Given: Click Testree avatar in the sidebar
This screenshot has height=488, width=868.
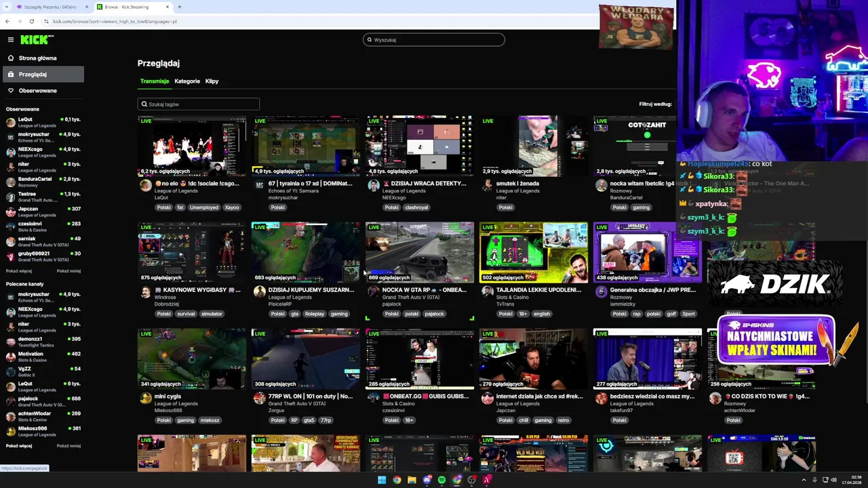Looking at the screenshot, I should (10, 197).
